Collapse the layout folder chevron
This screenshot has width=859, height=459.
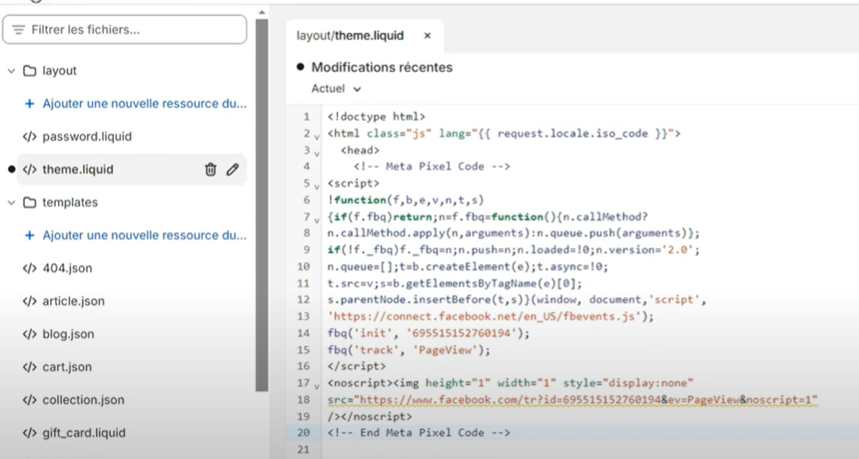11,71
